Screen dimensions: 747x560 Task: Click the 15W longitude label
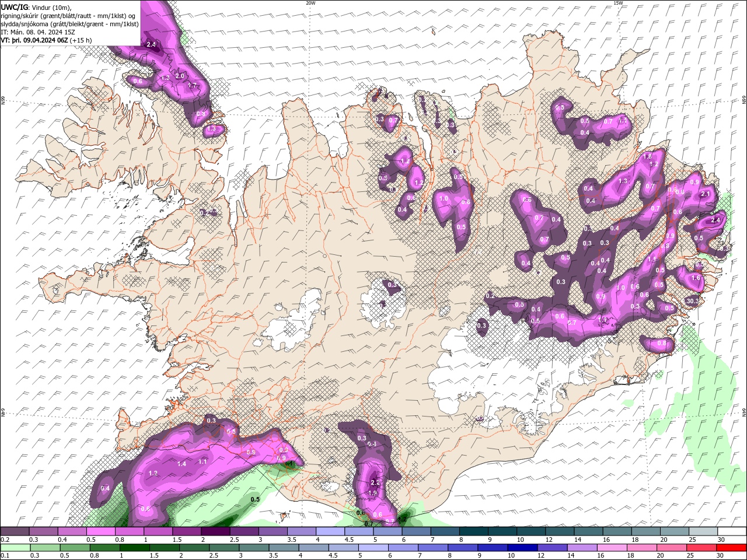[x=618, y=3]
